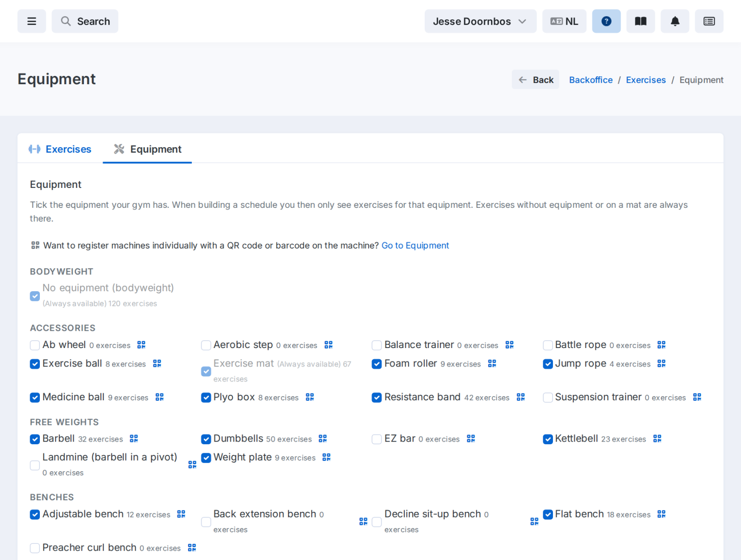Select the Equipment tab
This screenshot has width=741, height=560.
tap(147, 149)
